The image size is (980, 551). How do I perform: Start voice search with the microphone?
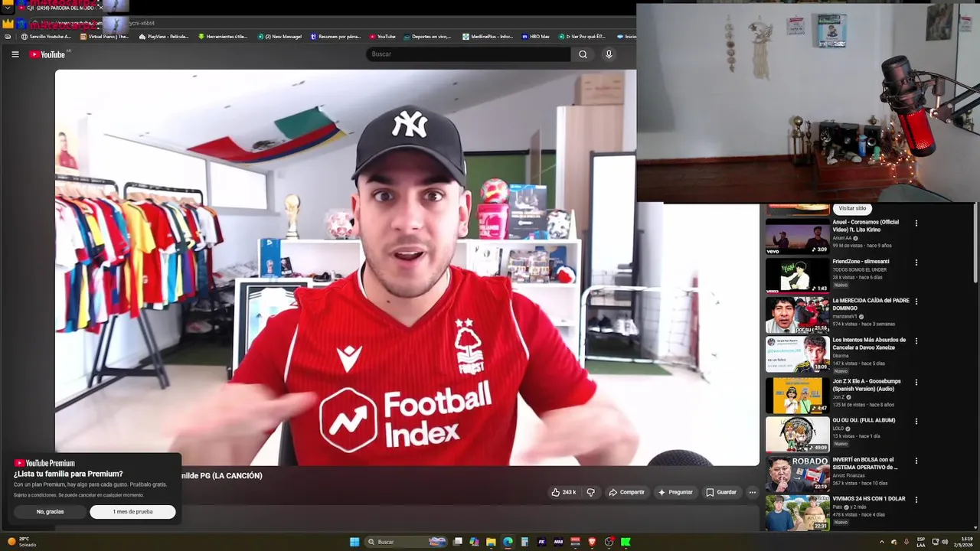(x=609, y=54)
